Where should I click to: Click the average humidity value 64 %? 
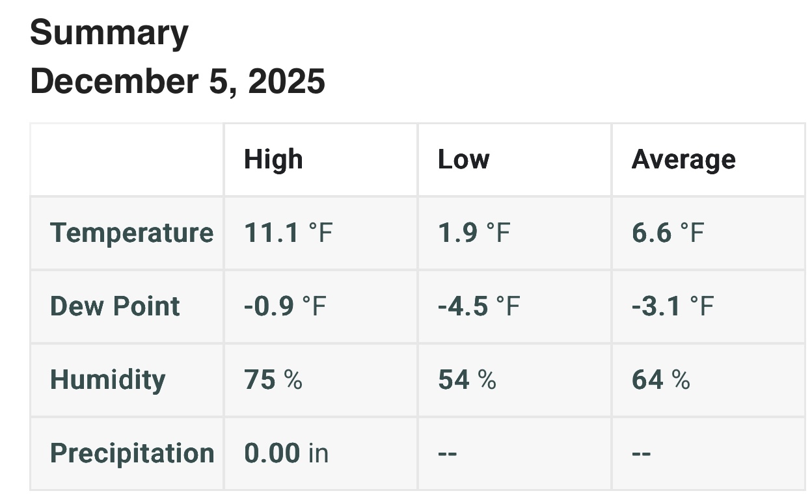(660, 380)
